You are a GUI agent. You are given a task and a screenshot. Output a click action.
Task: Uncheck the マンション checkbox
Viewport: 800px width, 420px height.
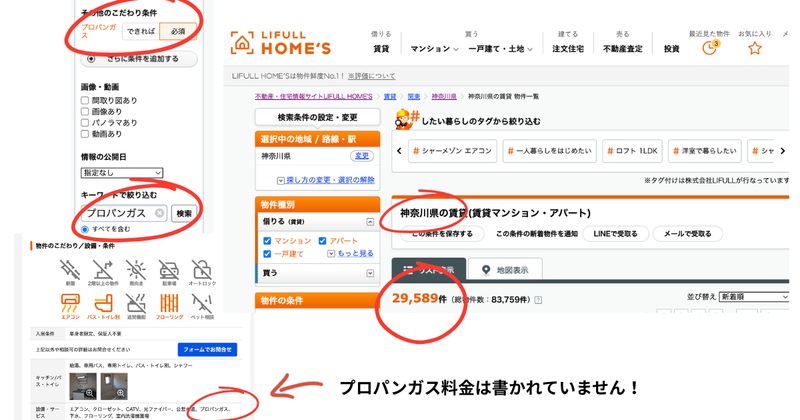click(267, 241)
